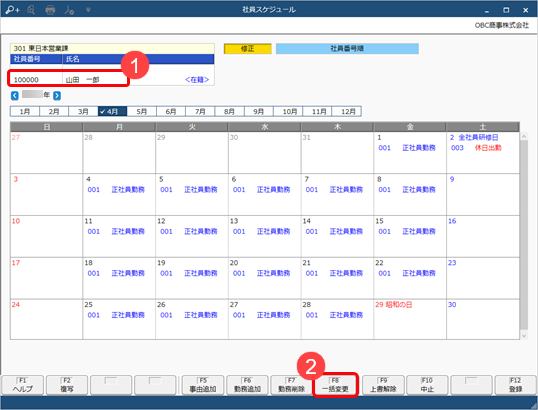Click F10 中止 button
Image resolution: width=538 pixels, height=410 pixels.
(427, 385)
